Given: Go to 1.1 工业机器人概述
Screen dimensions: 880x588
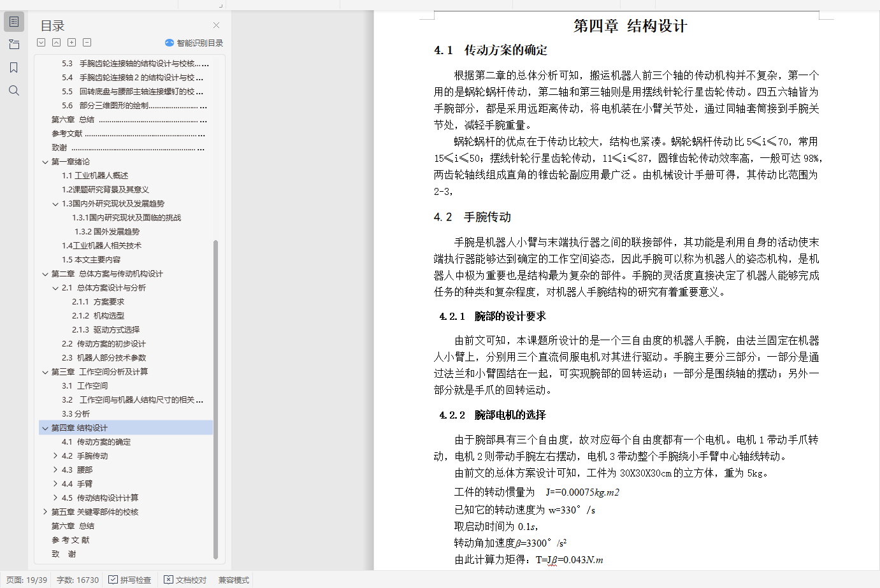Looking at the screenshot, I should (x=95, y=176).
